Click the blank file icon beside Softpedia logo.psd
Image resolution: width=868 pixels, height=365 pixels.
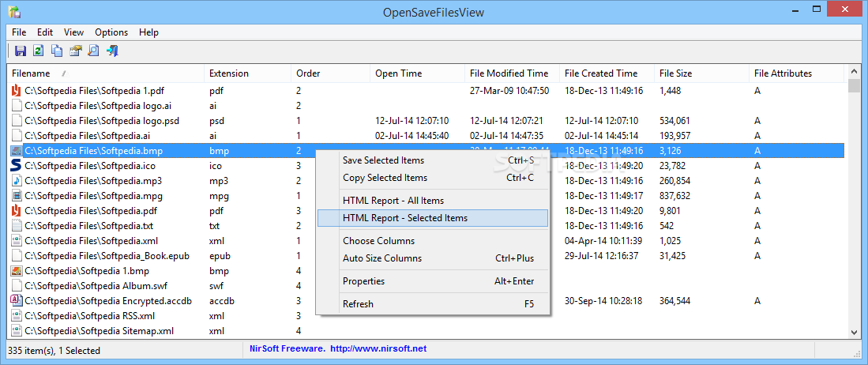coord(17,120)
